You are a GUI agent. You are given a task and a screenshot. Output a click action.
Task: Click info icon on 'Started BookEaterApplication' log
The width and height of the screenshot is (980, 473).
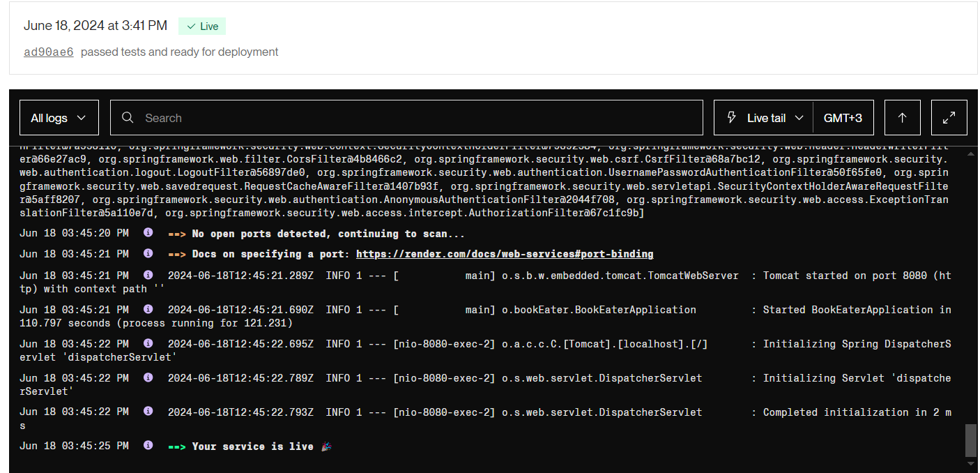tap(148, 310)
